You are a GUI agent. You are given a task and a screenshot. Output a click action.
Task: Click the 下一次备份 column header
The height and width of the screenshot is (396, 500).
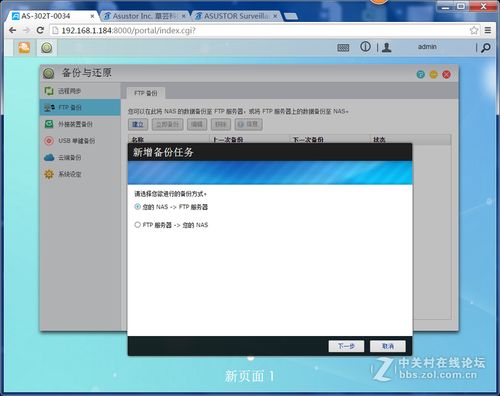coord(330,139)
